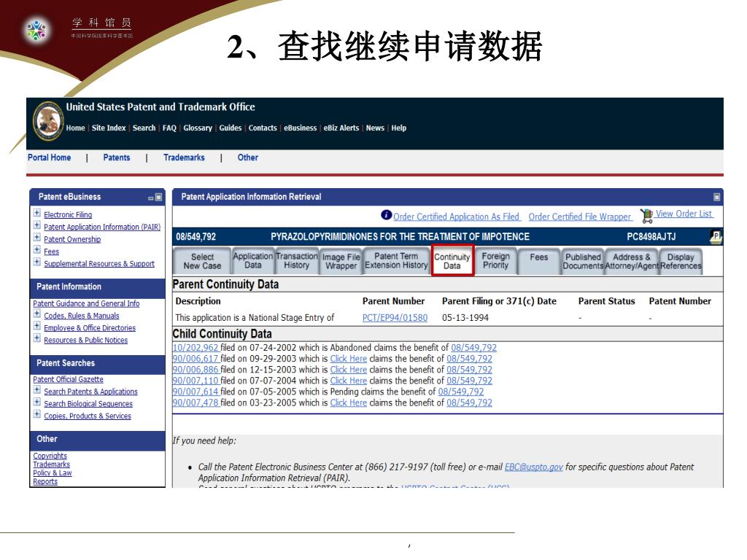Viewport: 747px width, 560px height.
Task: Open the Application Data tab
Action: 252,261
